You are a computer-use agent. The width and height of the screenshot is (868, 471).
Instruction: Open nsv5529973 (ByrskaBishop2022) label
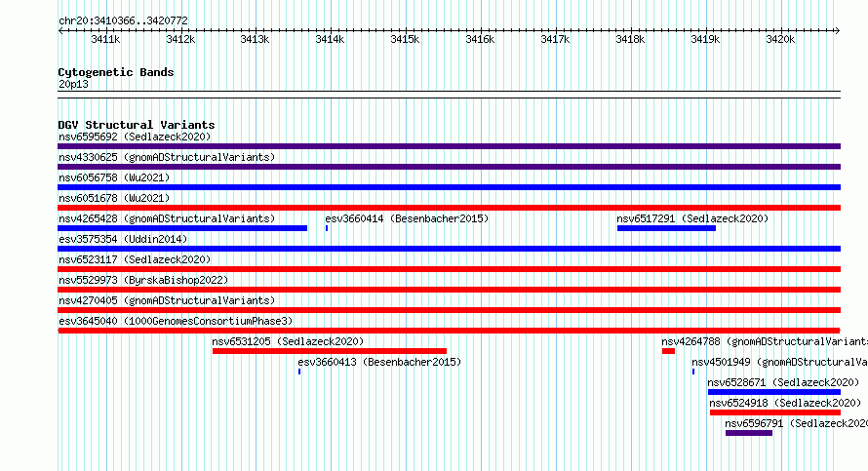(143, 280)
